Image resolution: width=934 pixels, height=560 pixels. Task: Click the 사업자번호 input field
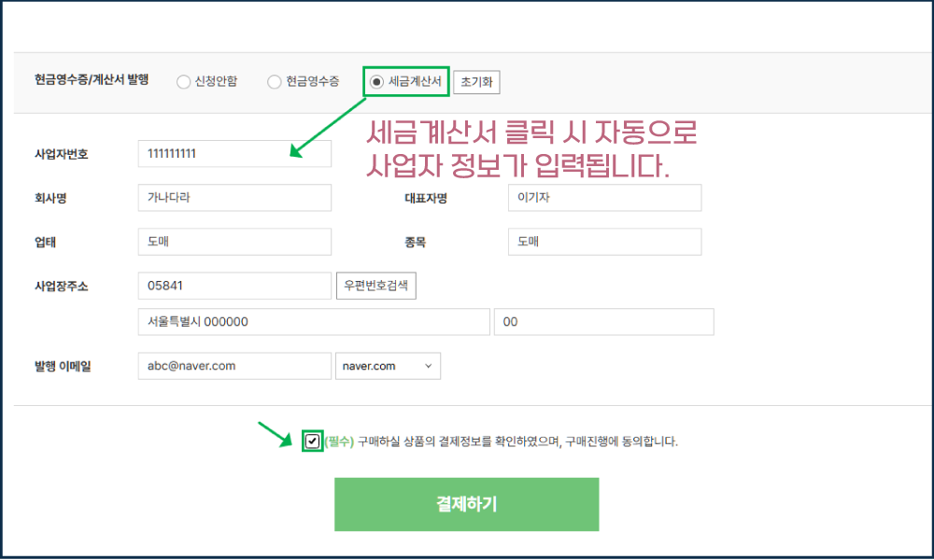click(x=233, y=154)
